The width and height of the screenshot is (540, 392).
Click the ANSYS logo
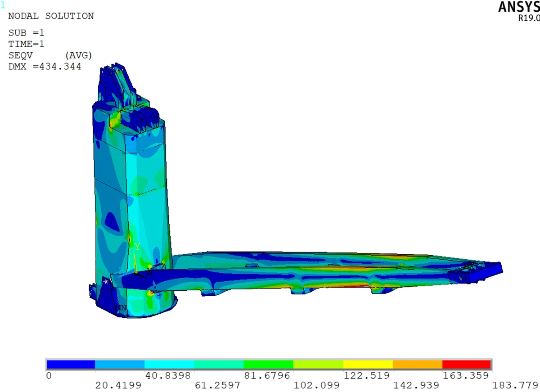tap(519, 7)
